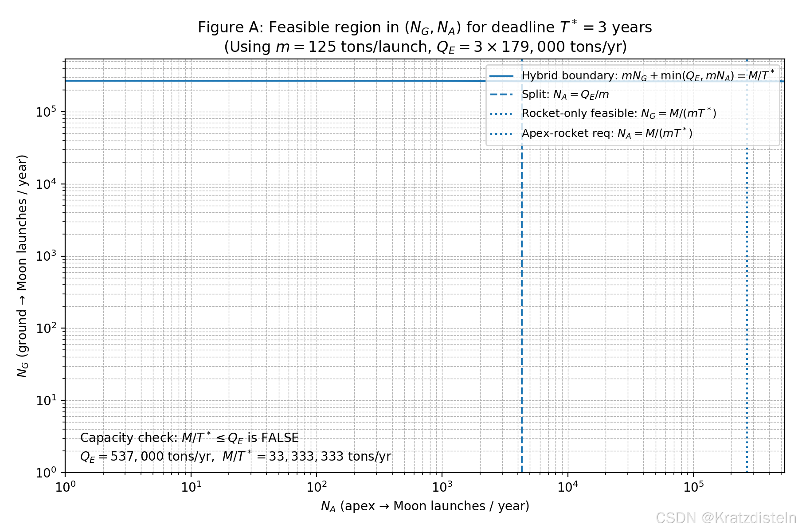Click the 'Capacity check' FALSE annotation
This screenshot has width=798, height=532.
click(x=189, y=438)
